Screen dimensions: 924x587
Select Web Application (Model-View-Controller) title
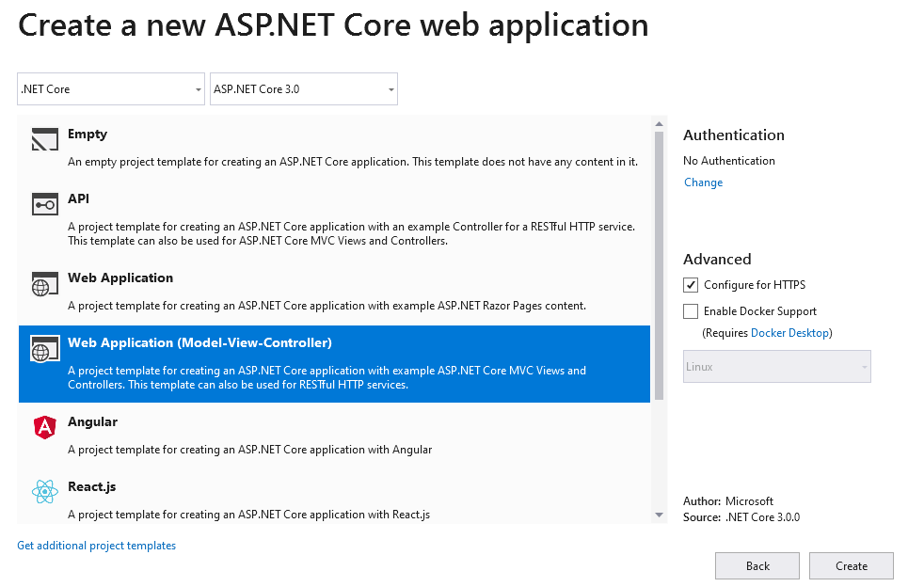pos(199,342)
